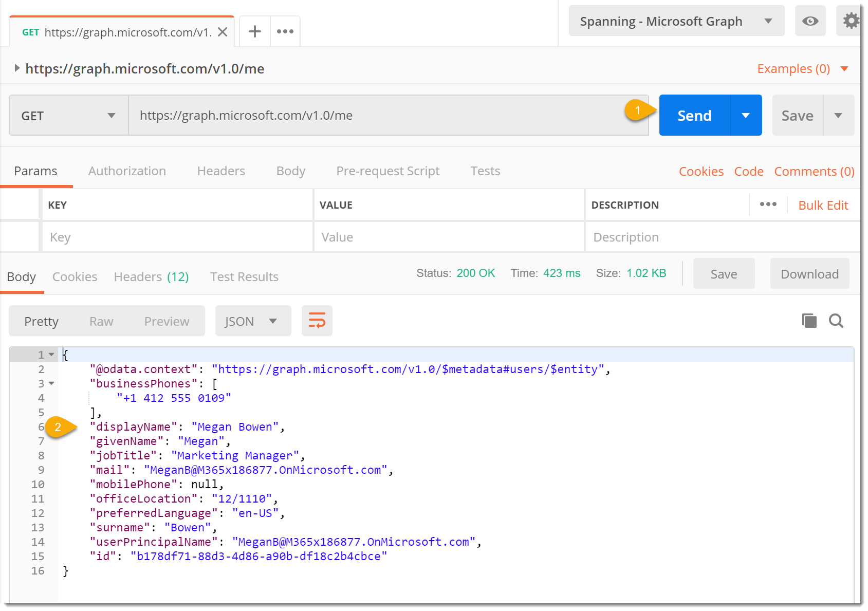Search the response body with magnifier icon
Screen dimensions: 868x611
(836, 321)
